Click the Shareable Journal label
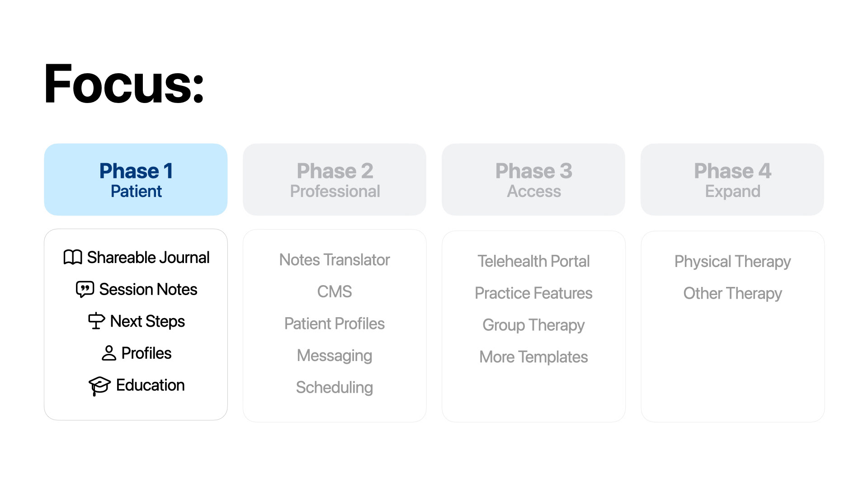This screenshot has width=868, height=488. (x=148, y=258)
